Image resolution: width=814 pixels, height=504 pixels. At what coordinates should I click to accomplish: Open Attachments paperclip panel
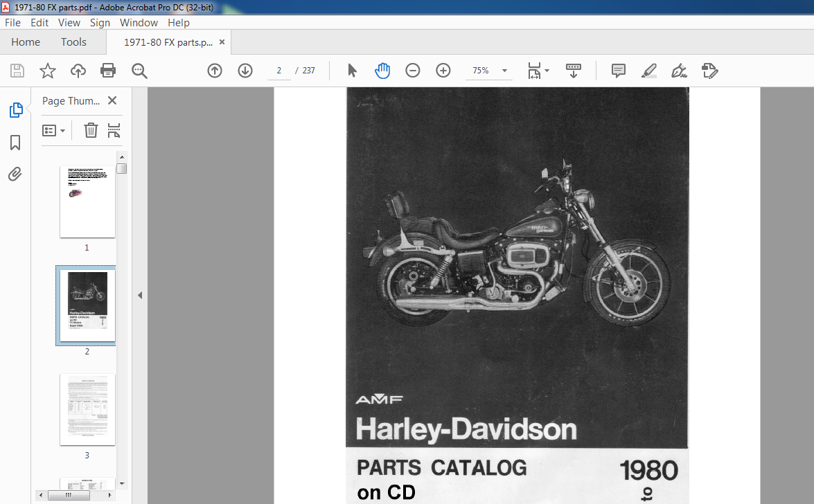15,174
